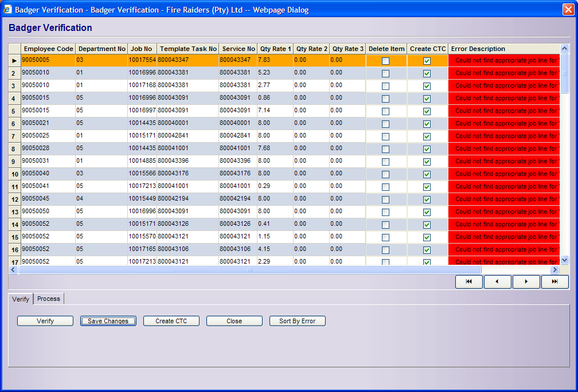
Task: Select the Verify tab
Action: [x=21, y=299]
